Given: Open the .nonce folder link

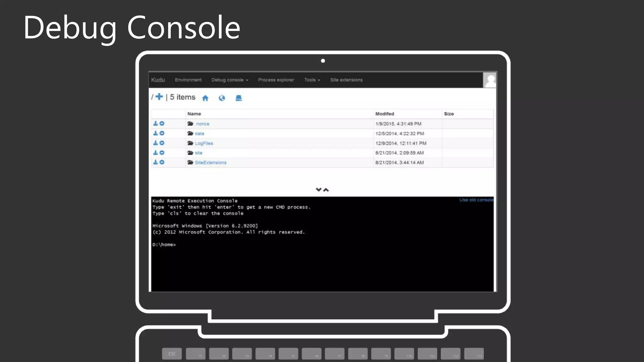Looking at the screenshot, I should pos(202,124).
